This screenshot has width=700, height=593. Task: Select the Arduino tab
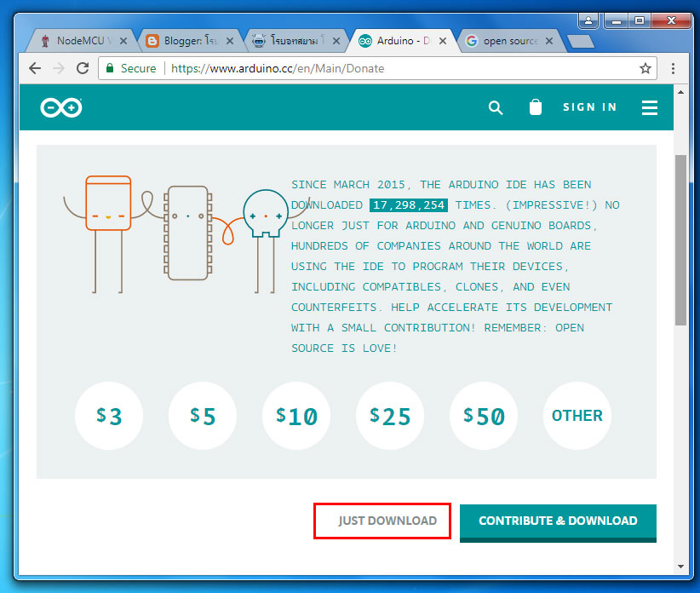(402, 41)
